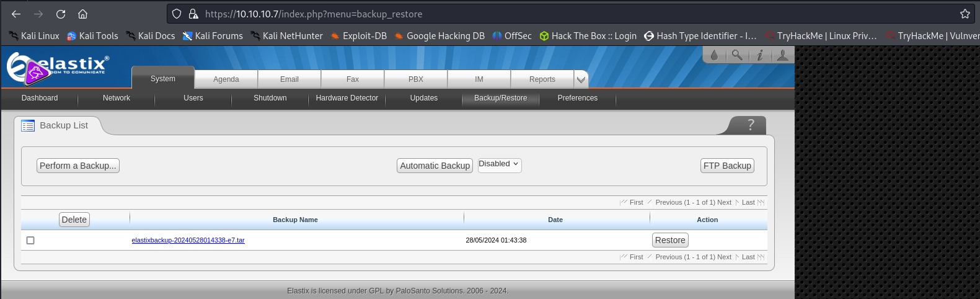This screenshot has width=980, height=299.
Task: Restore the elastixbackup tar file
Action: (670, 240)
